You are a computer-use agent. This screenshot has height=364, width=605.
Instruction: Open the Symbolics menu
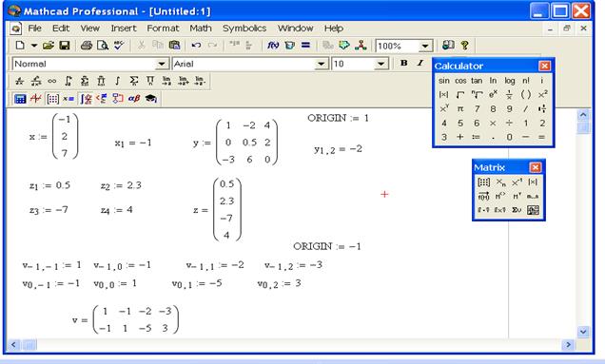(244, 29)
